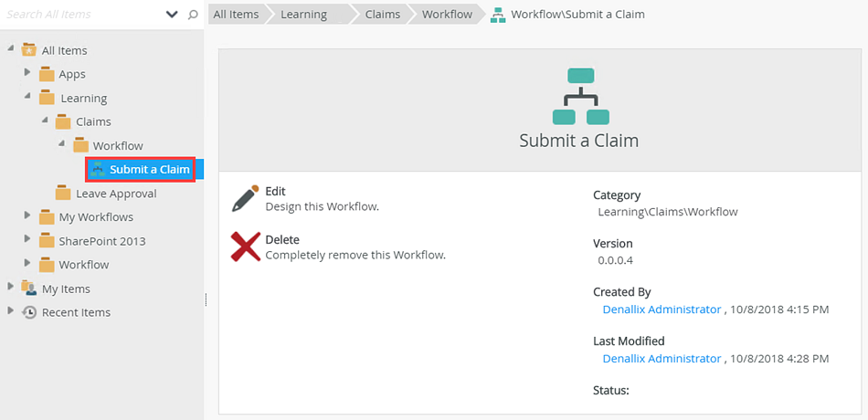
Task: Expand the top-level Workflow folder arrow
Action: 27,262
